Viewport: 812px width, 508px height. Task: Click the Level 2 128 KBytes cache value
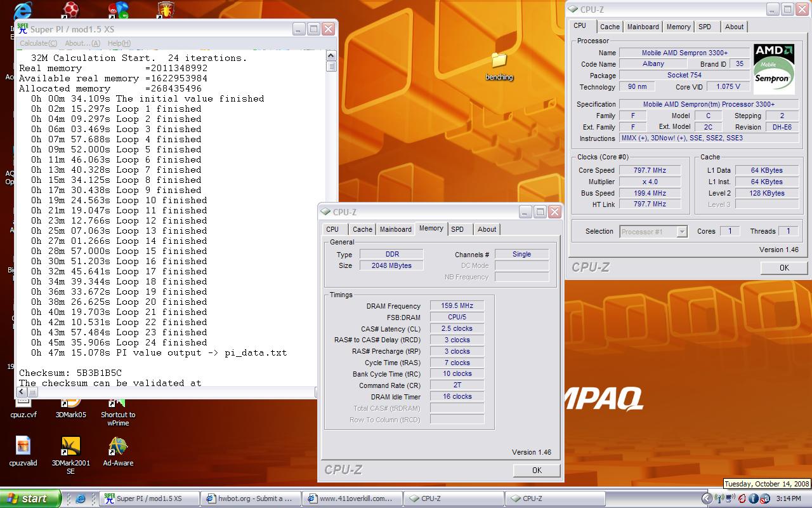766,193
